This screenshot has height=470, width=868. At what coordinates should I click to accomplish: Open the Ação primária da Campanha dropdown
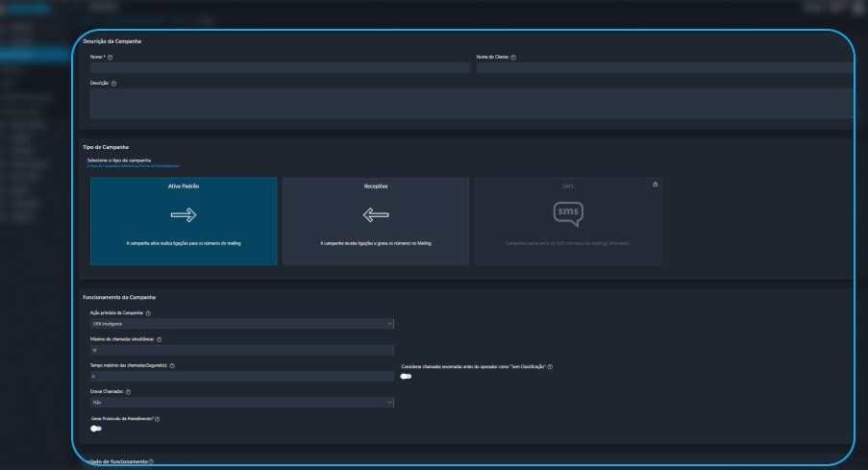(x=242, y=324)
